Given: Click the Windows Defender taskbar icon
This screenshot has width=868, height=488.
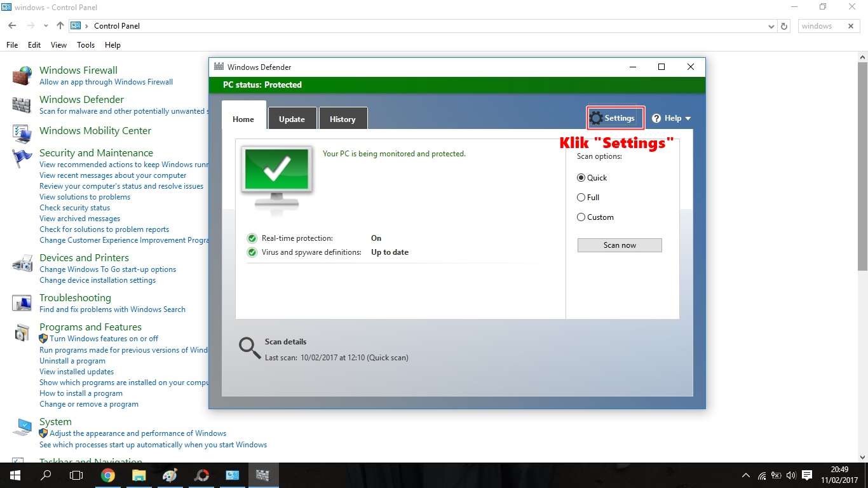Looking at the screenshot, I should (262, 475).
